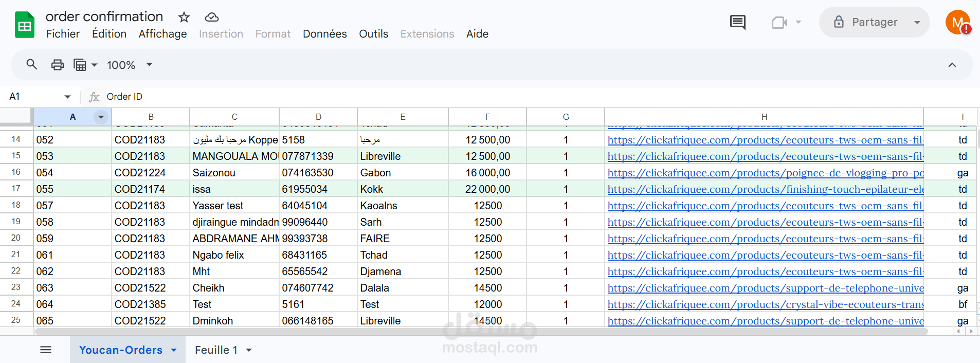Image resolution: width=980 pixels, height=363 pixels.
Task: Star the order confirmation document
Action: (184, 17)
